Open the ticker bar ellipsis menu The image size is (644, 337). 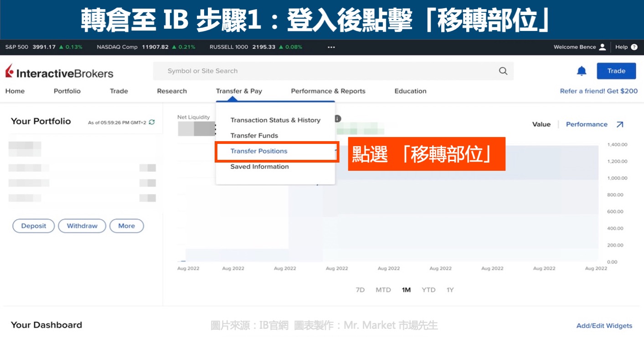point(331,47)
